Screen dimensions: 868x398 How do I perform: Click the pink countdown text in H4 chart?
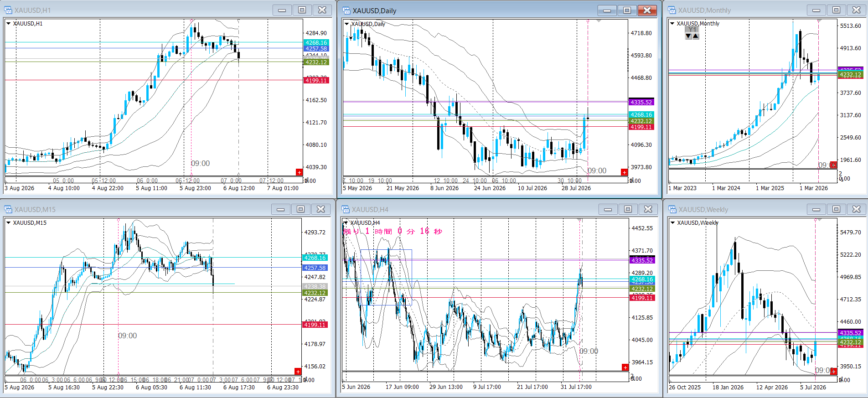[x=393, y=231]
